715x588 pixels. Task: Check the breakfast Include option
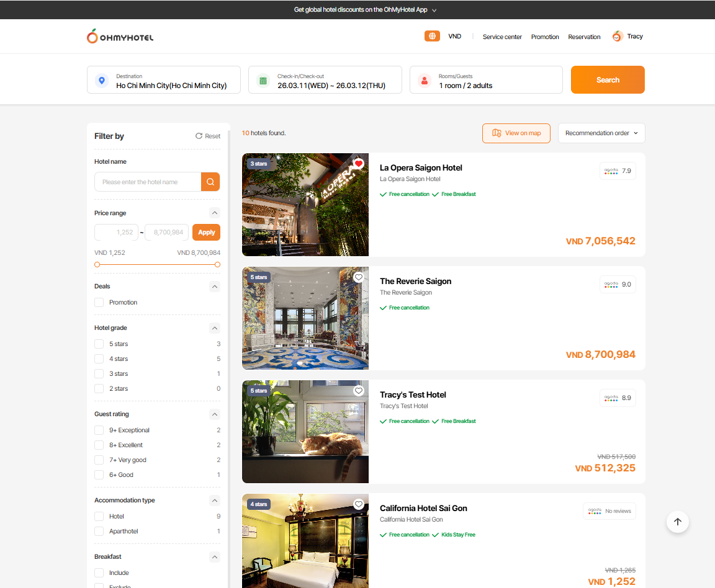coord(99,573)
